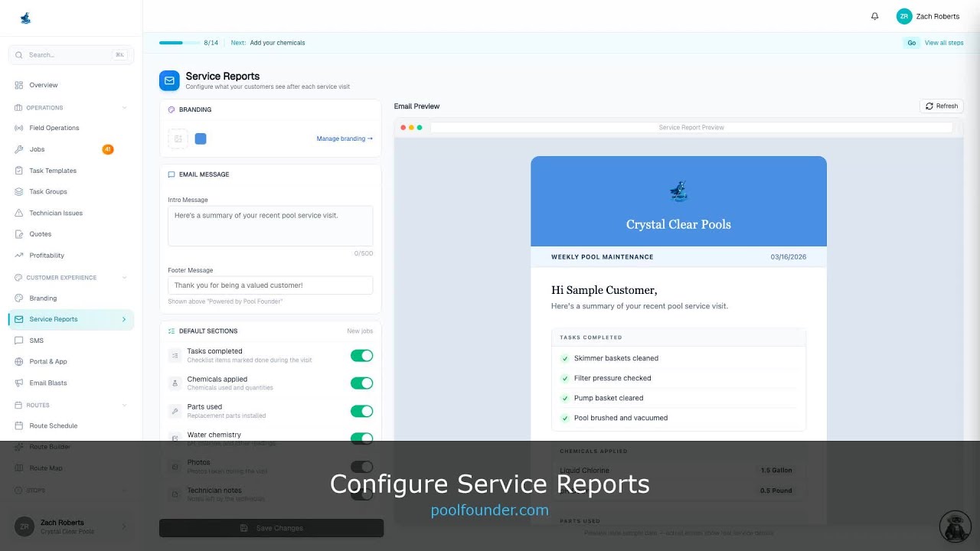Click the blue brand color swatch
Screen dimensions: 980x551
(201, 139)
